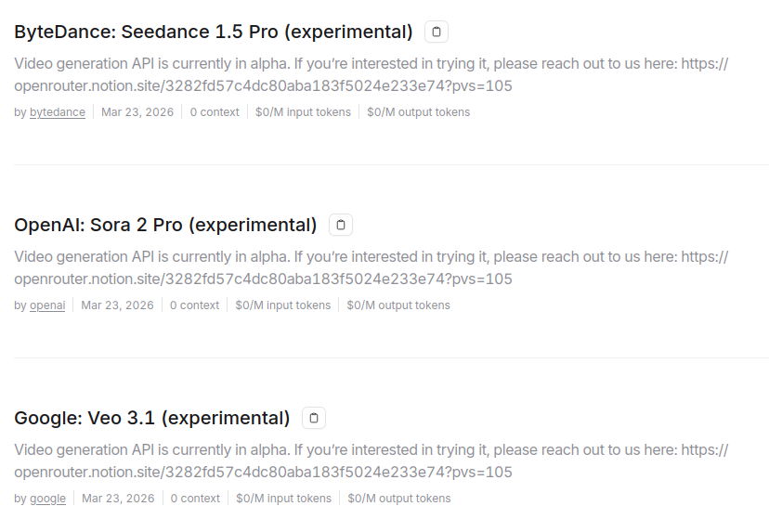This screenshot has height=532, width=769.
Task: Click input tokens price under Sora 2 Pro
Action: [282, 305]
